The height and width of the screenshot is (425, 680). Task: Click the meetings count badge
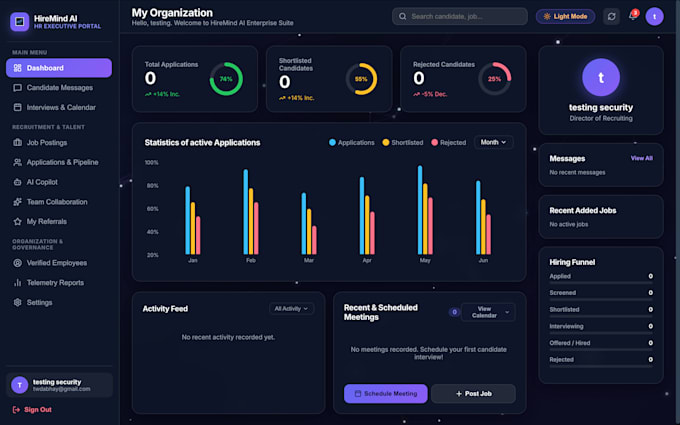pos(454,312)
